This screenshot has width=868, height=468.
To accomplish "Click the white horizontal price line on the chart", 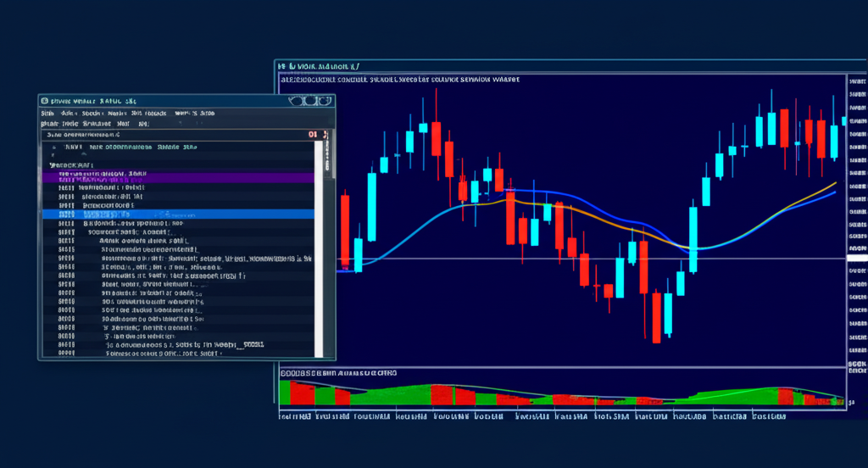I will (x=591, y=259).
